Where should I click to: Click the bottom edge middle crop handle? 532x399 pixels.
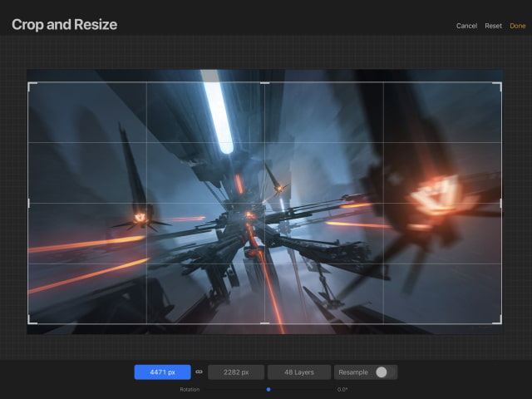pyautogui.click(x=265, y=323)
